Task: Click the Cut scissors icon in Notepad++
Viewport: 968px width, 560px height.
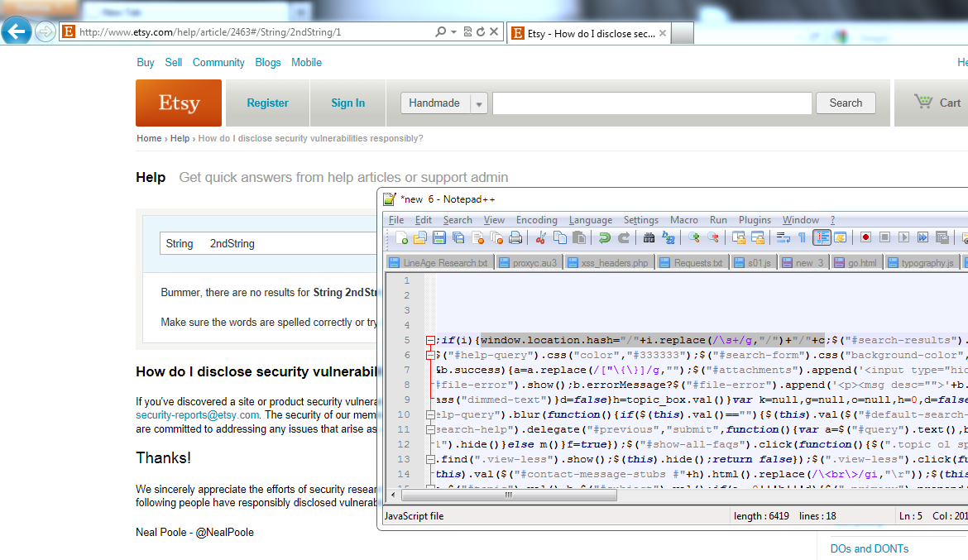Action: 541,237
